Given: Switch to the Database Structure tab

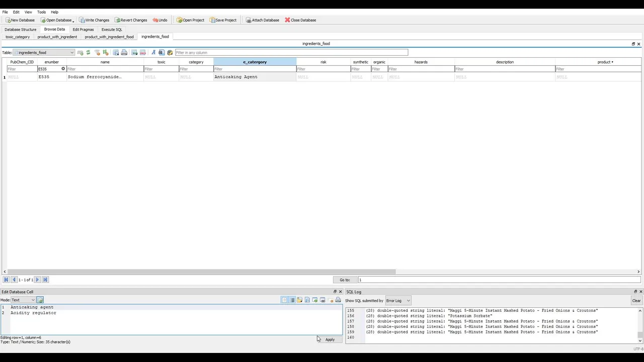Looking at the screenshot, I should point(21,29).
